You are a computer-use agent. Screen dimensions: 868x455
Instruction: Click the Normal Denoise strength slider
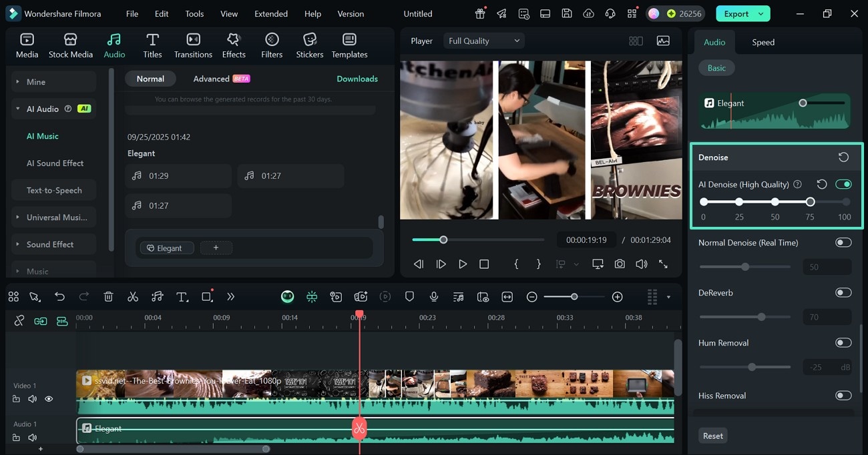744,267
